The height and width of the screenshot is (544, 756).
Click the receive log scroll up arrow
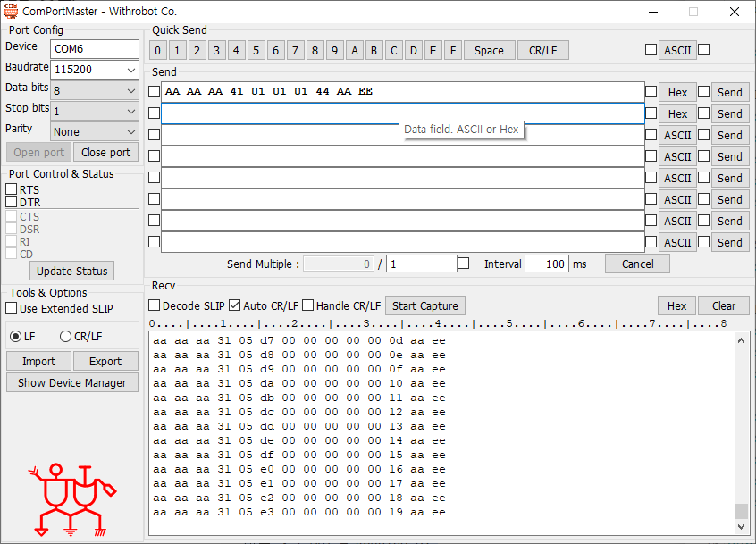[x=741, y=340]
